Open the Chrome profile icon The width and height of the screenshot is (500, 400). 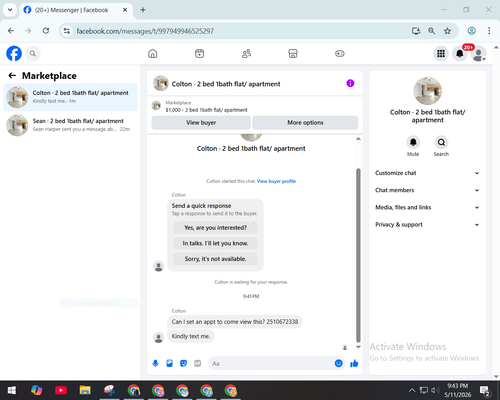471,31
